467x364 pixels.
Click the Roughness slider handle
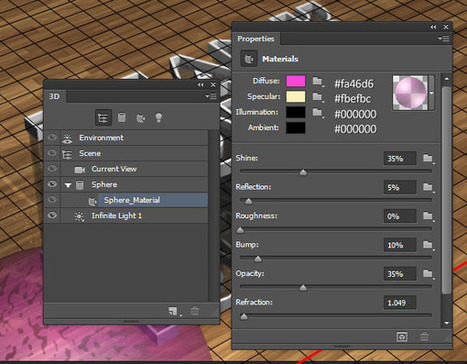[x=240, y=230]
